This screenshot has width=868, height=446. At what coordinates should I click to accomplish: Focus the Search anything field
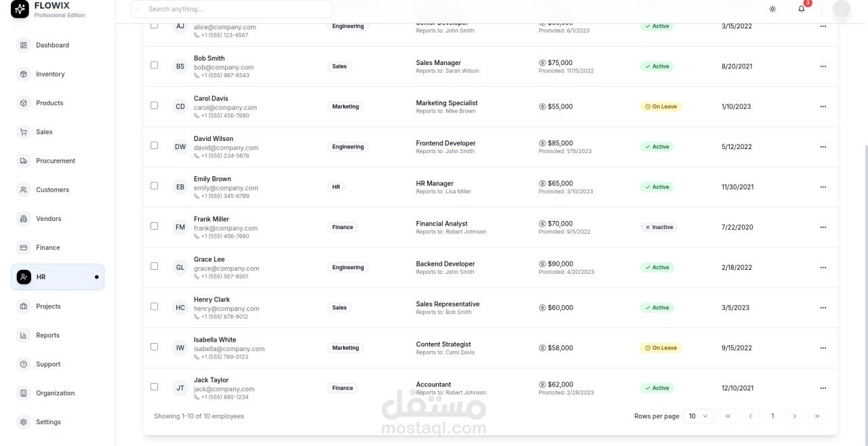pos(231,9)
